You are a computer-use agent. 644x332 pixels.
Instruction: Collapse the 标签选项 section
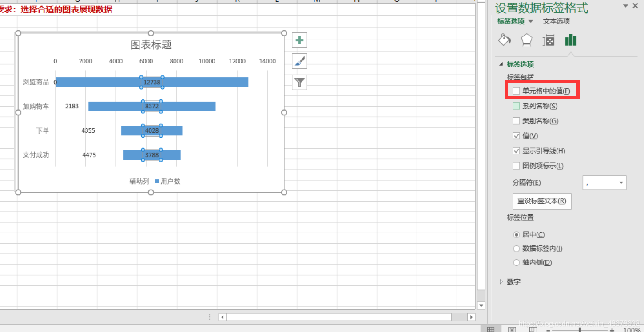pyautogui.click(x=501, y=64)
